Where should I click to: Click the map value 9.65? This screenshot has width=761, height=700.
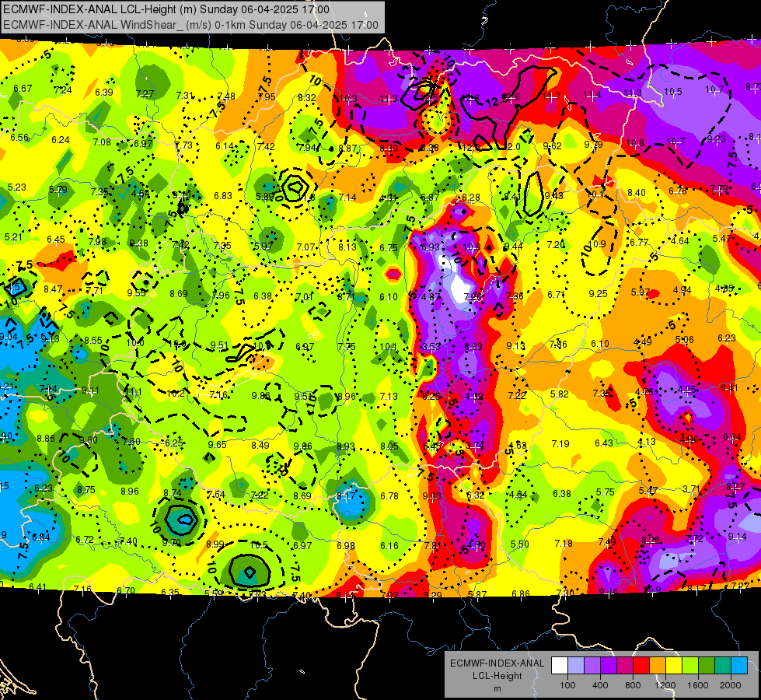(218, 444)
